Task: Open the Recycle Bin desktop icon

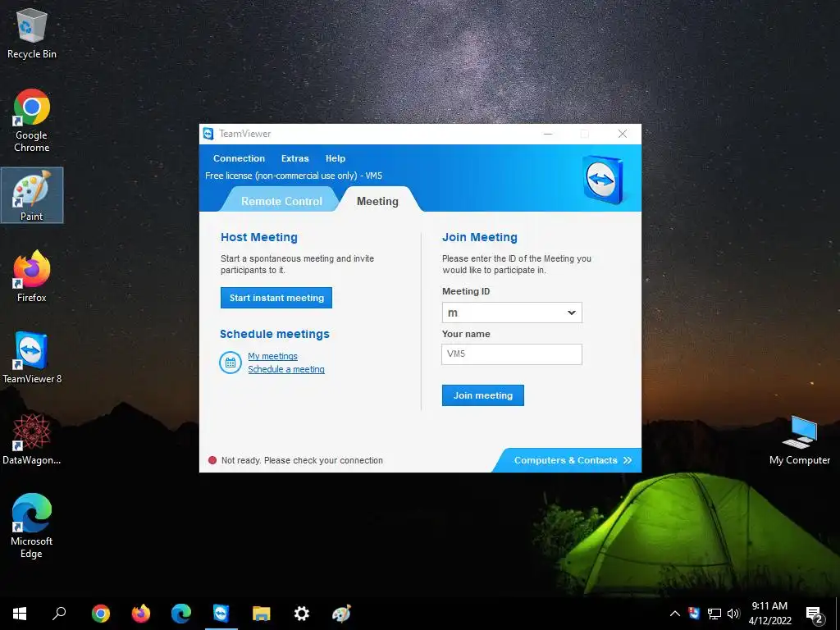Action: point(32,33)
